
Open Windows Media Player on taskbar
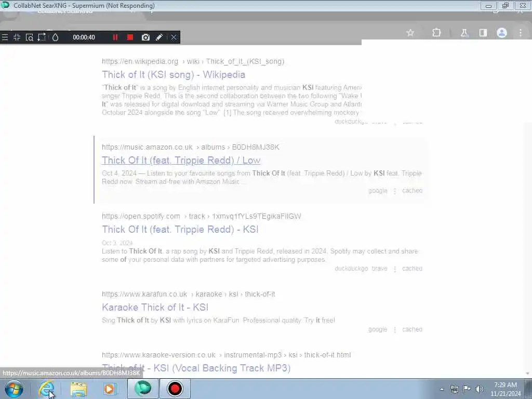(109, 389)
